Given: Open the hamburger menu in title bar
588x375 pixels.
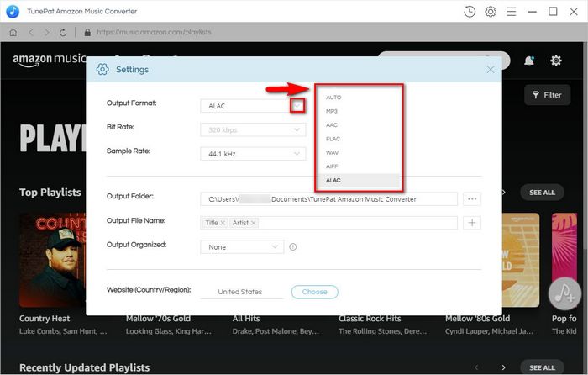Looking at the screenshot, I should [x=511, y=12].
